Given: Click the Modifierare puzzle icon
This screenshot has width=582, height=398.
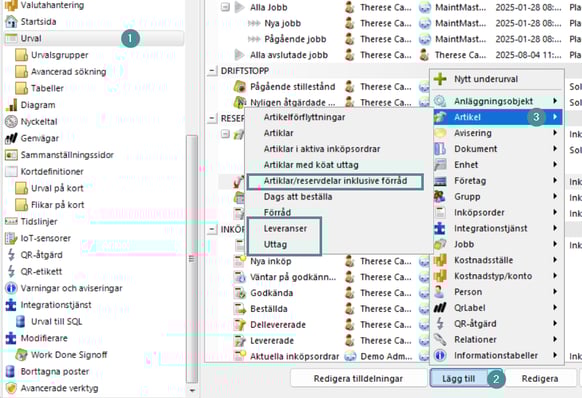Looking at the screenshot, I should point(11,338).
